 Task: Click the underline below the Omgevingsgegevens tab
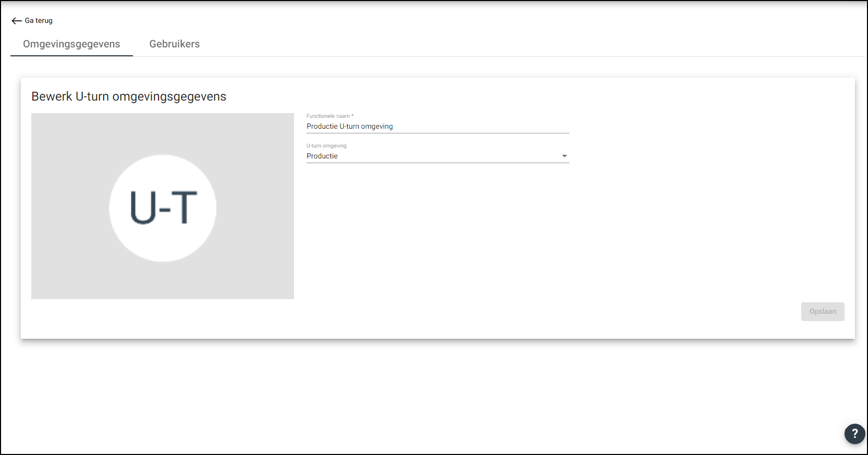pyautogui.click(x=71, y=55)
